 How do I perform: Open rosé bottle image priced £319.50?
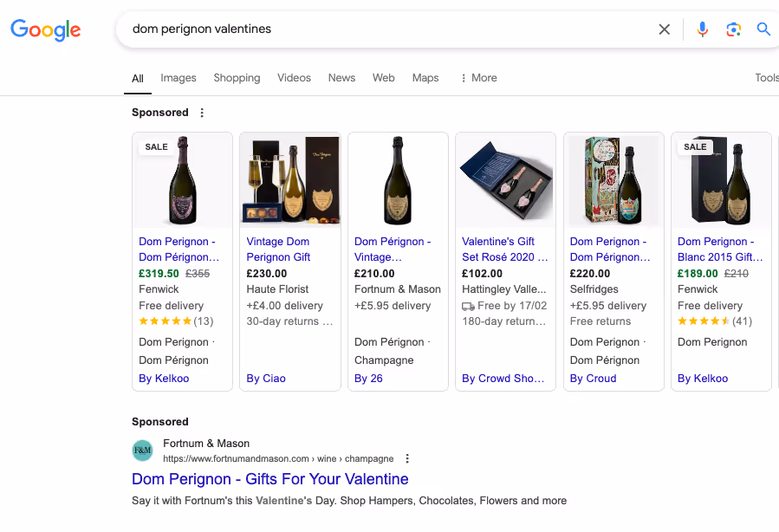click(x=182, y=180)
